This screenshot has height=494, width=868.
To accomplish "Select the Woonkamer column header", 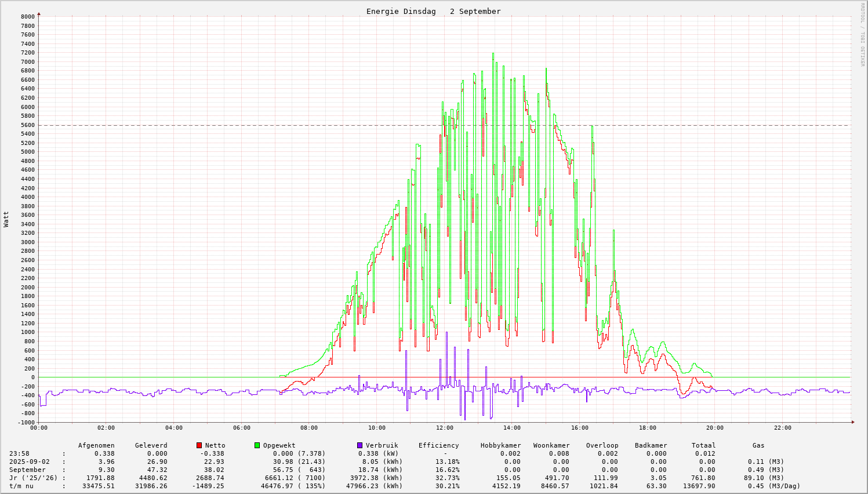I will pyautogui.click(x=551, y=445).
